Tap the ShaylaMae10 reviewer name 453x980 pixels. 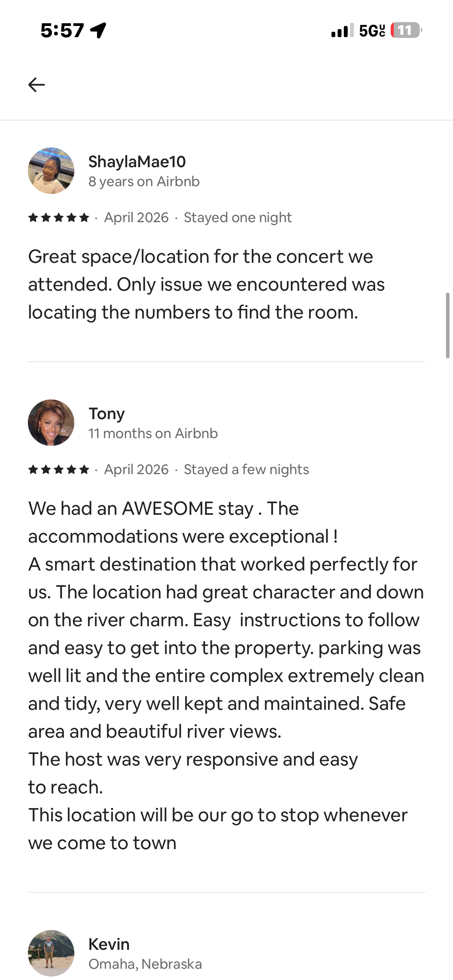point(137,162)
